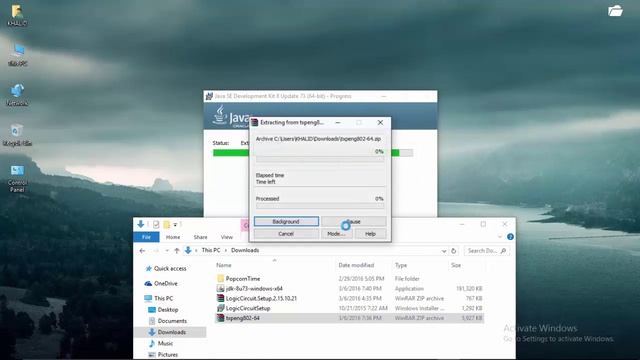Viewport: 640px width, 360px height.
Task: Maximize the File Explorer window
Action: (483, 224)
